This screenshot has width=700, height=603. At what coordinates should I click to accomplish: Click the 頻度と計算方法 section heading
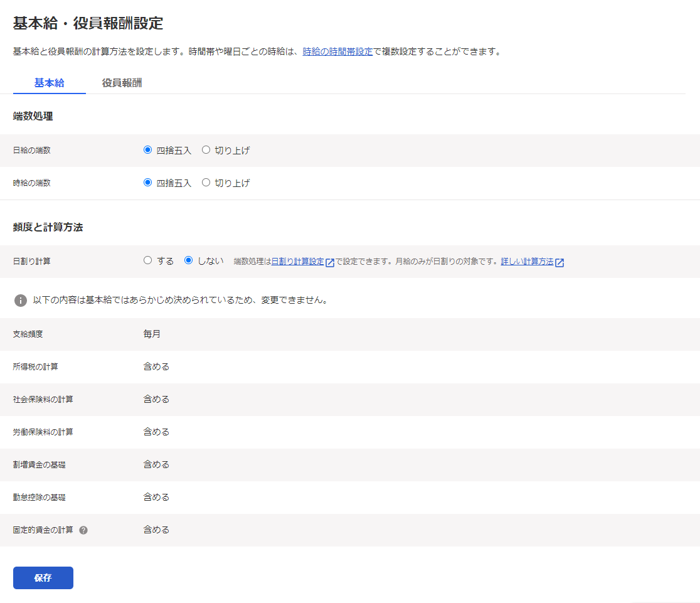[x=48, y=227]
